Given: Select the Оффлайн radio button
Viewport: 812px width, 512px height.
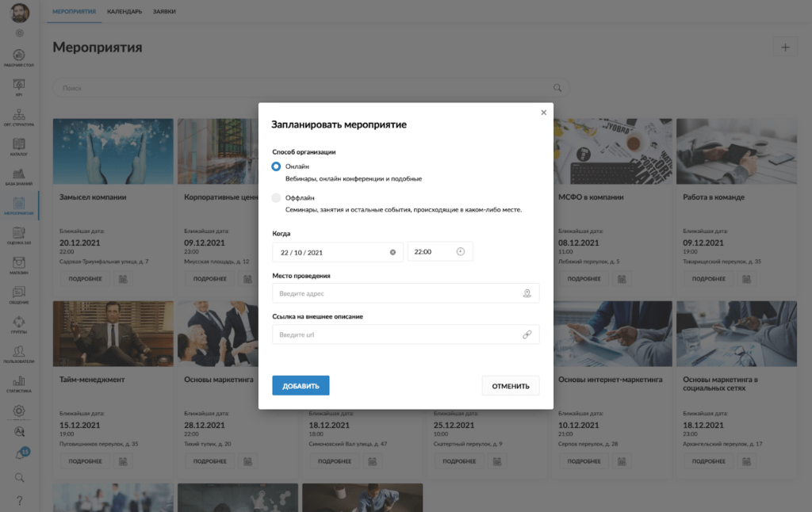Looking at the screenshot, I should (x=276, y=198).
